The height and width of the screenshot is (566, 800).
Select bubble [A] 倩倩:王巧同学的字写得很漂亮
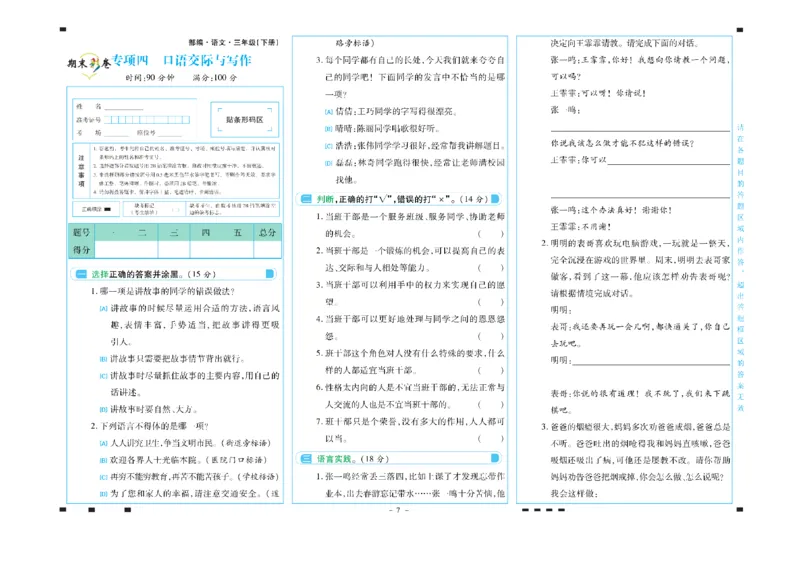[x=329, y=112]
